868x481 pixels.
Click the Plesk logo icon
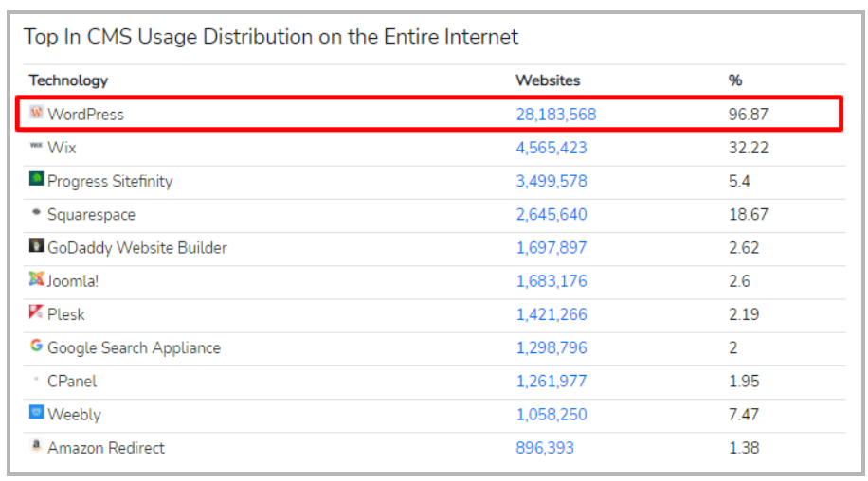pos(36,312)
